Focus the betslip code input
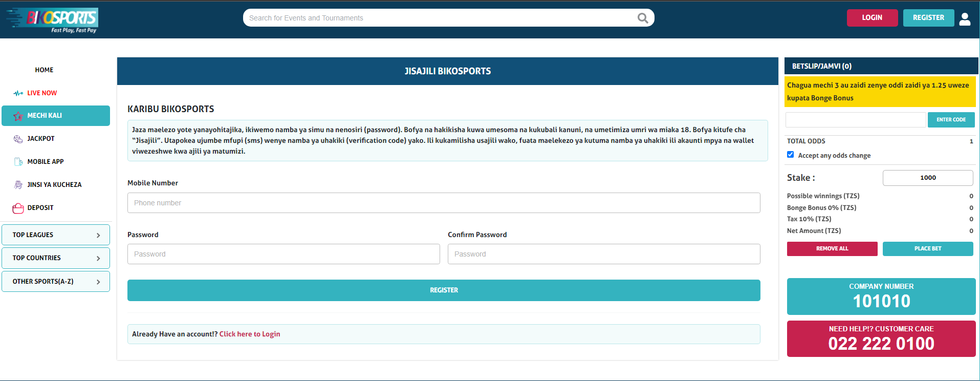Image resolution: width=980 pixels, height=381 pixels. click(856, 120)
